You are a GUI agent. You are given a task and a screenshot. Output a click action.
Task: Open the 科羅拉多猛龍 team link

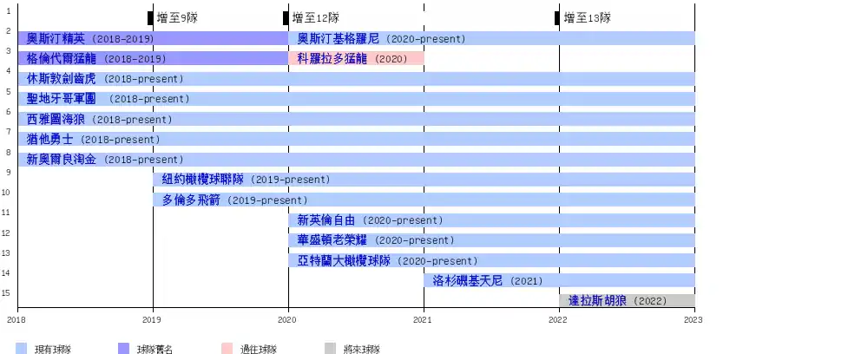point(332,59)
